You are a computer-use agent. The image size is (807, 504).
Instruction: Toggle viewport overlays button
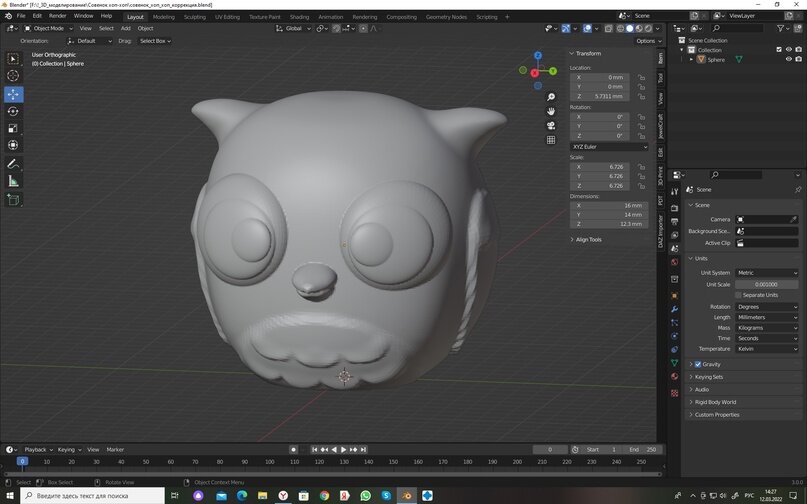tap(587, 28)
